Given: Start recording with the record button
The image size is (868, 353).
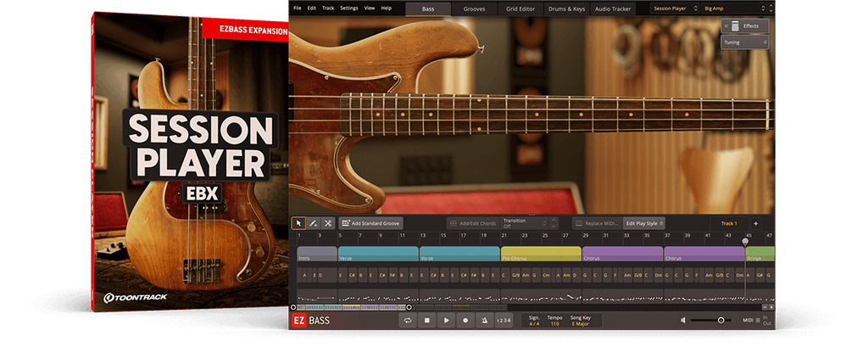Looking at the screenshot, I should [465, 320].
